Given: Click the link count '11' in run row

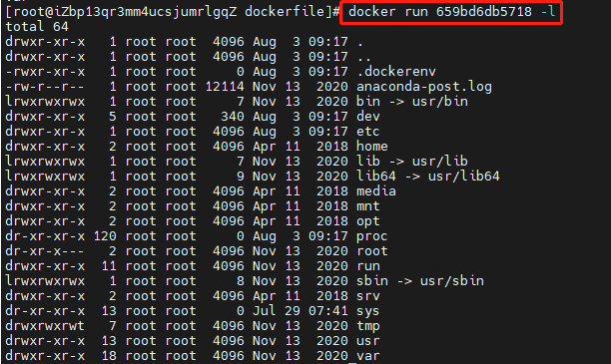Looking at the screenshot, I should 109,266.
